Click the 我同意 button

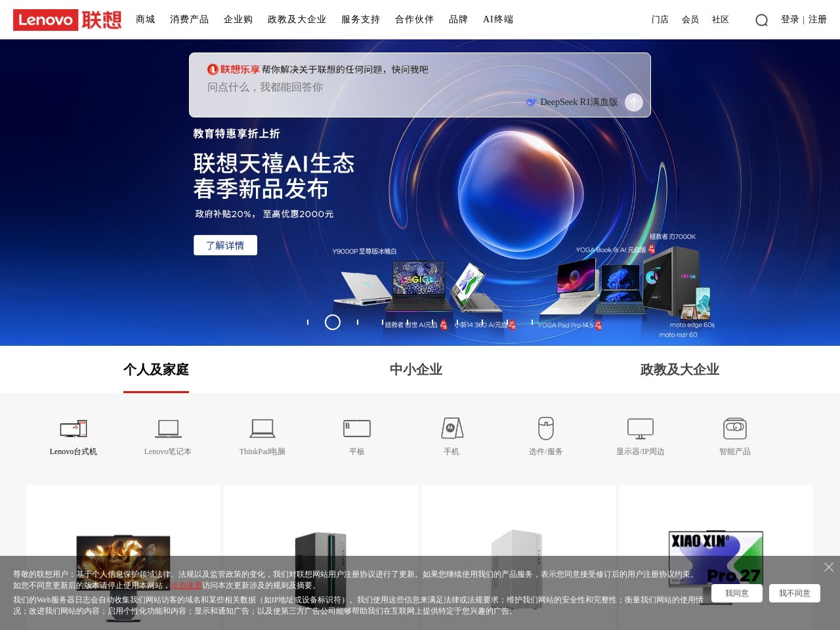(x=737, y=593)
